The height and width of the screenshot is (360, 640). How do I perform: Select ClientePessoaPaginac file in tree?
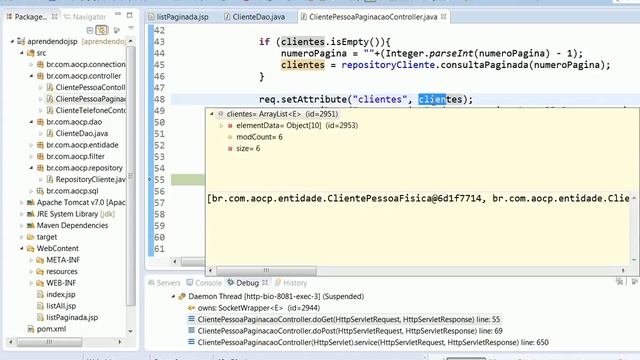pos(90,99)
